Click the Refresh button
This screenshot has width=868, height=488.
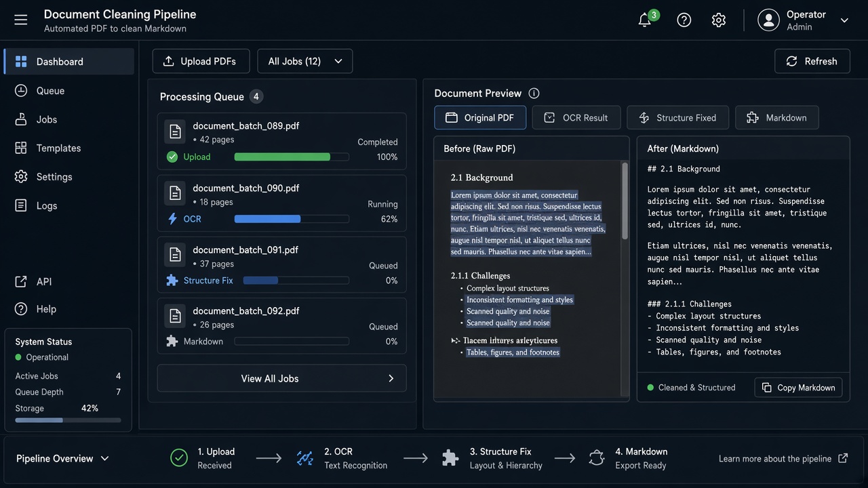pos(812,61)
